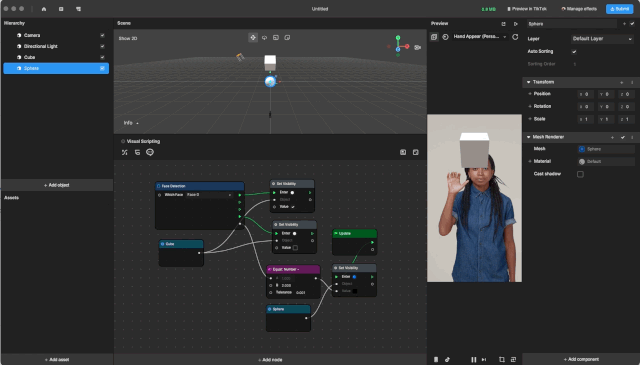The height and width of the screenshot is (365, 640).
Task: Select the Sphere row in Hierarchy
Action: coord(56,68)
